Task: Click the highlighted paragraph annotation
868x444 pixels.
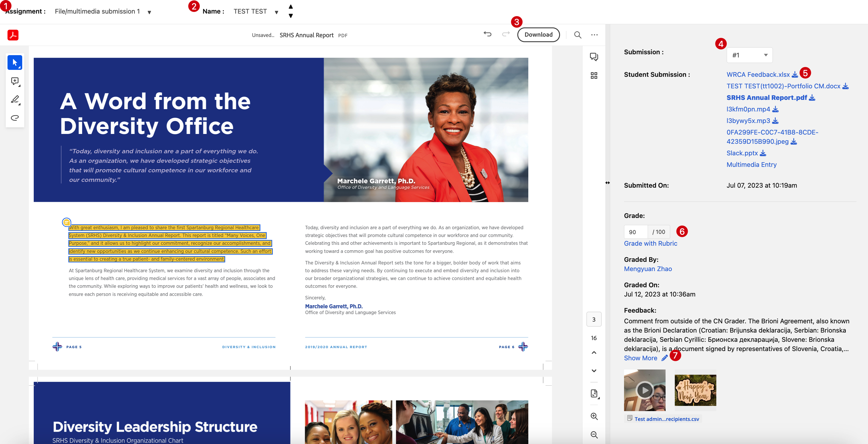Action: tap(170, 243)
